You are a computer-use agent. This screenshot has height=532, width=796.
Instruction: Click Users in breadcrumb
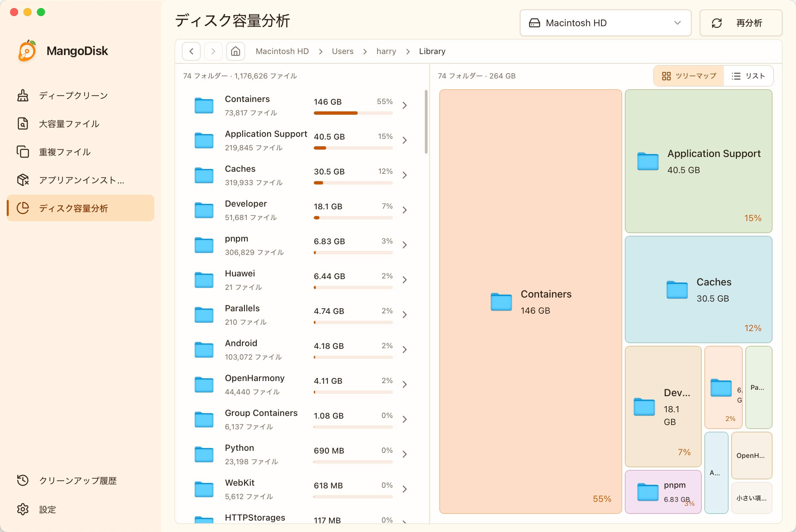[343, 51]
